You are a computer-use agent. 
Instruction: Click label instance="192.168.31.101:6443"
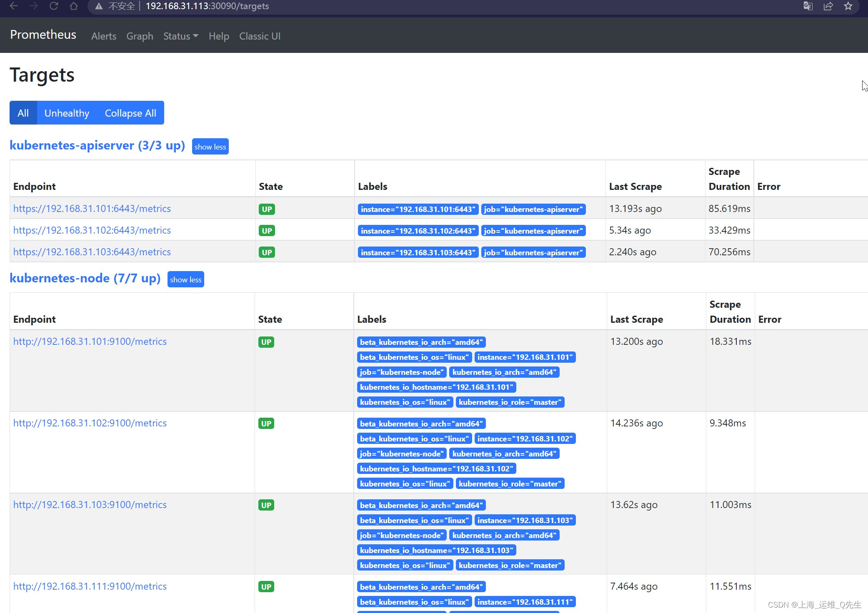(x=418, y=209)
